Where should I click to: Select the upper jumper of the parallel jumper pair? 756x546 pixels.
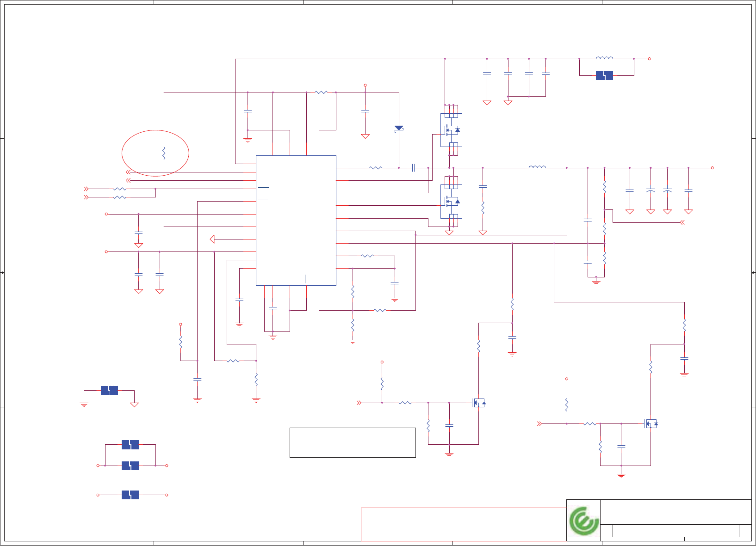130,445
